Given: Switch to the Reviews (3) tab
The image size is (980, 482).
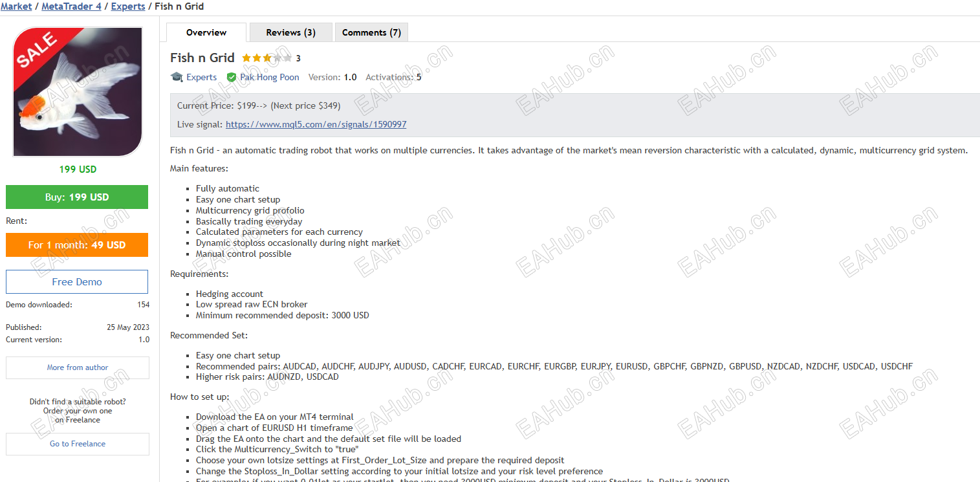Looking at the screenshot, I should tap(290, 32).
